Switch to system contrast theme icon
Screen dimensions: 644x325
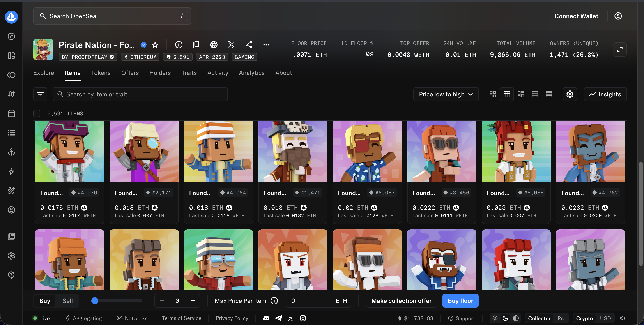pos(516,318)
